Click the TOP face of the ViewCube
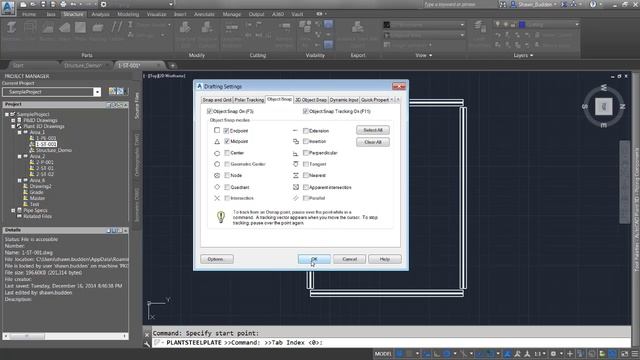Image resolution: width=640 pixels, height=360 pixels. [x=604, y=107]
